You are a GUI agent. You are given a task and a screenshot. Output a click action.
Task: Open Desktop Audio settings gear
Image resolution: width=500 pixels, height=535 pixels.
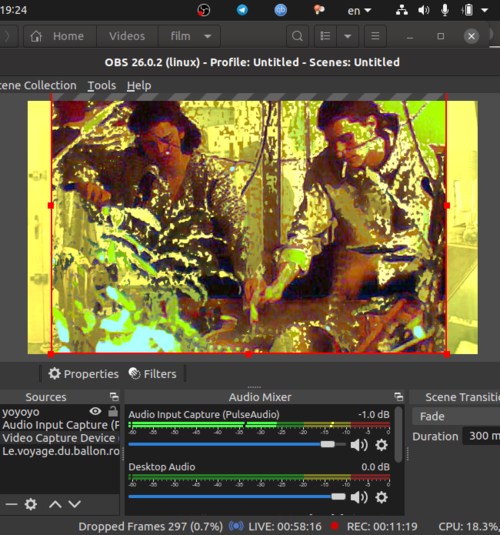pos(381,497)
